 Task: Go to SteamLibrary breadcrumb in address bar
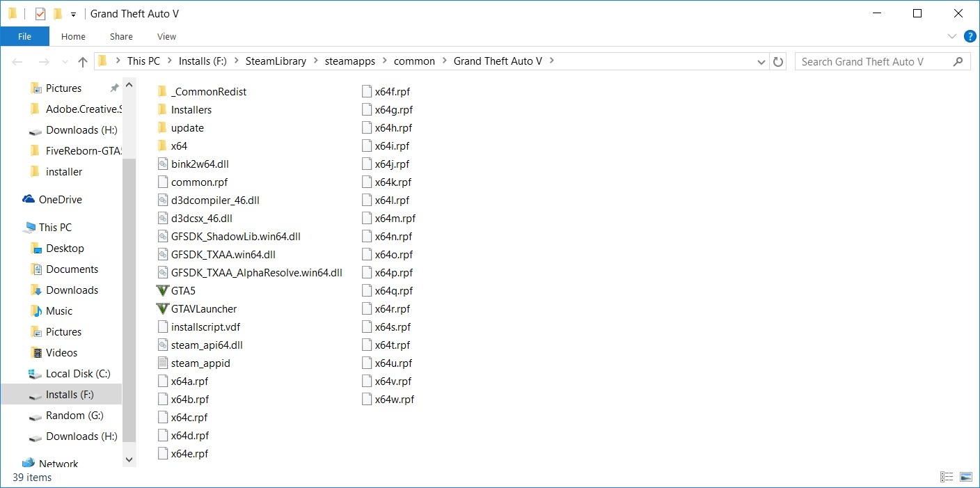point(276,61)
